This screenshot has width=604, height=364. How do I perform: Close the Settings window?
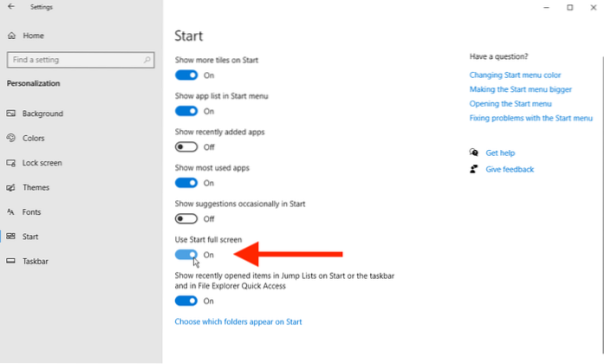pos(594,7)
